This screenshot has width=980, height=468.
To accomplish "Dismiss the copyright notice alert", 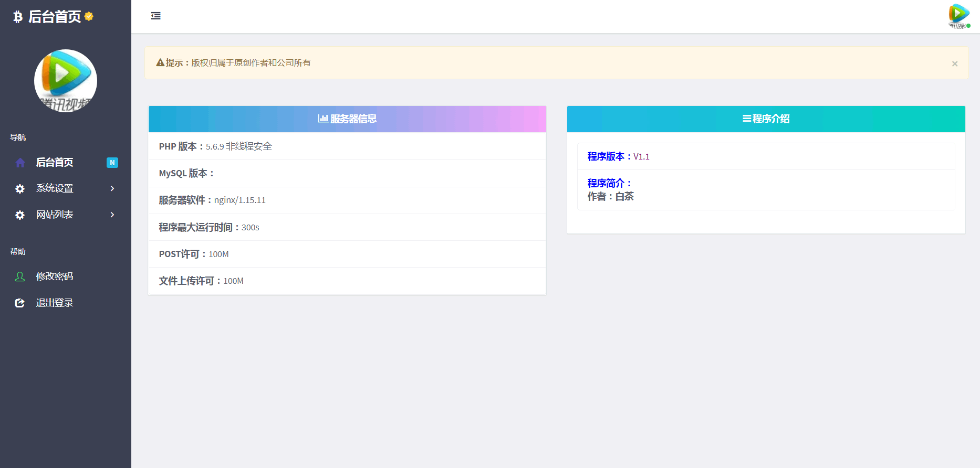I will pyautogui.click(x=954, y=63).
